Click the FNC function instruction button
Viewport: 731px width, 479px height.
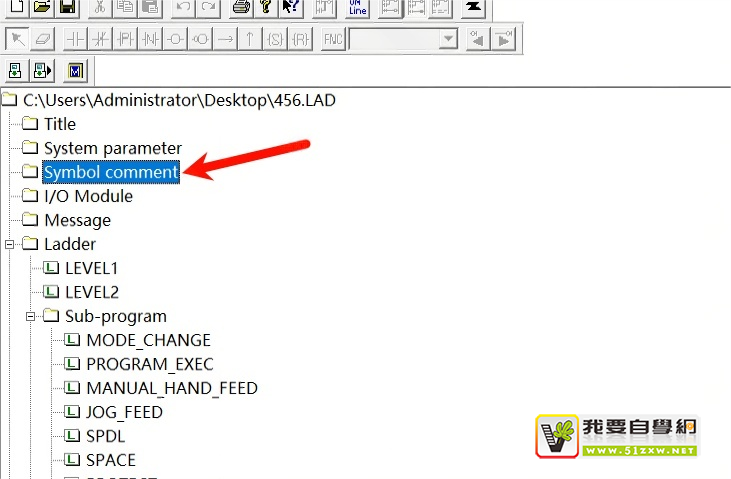pyautogui.click(x=332, y=39)
